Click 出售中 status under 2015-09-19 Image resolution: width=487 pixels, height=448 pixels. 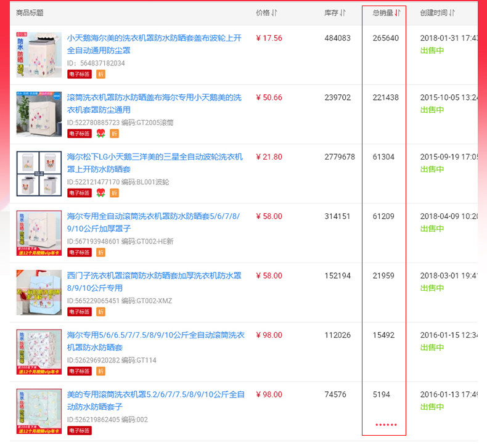click(432, 169)
